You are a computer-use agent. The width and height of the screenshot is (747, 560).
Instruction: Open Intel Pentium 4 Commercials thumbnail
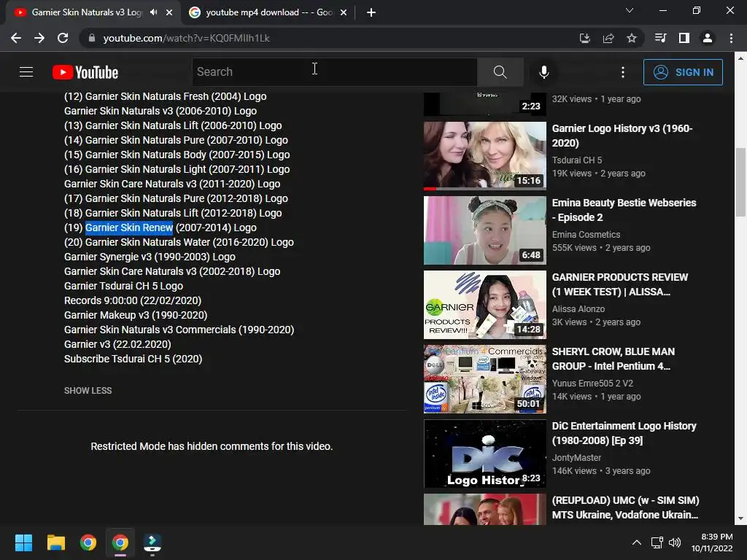click(485, 379)
